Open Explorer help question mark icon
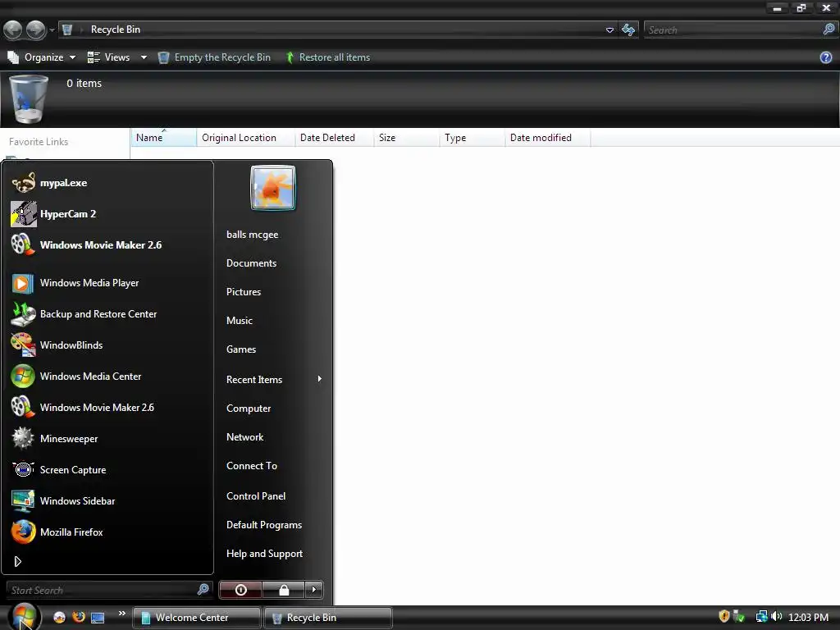Viewport: 840px width, 630px height. (826, 57)
